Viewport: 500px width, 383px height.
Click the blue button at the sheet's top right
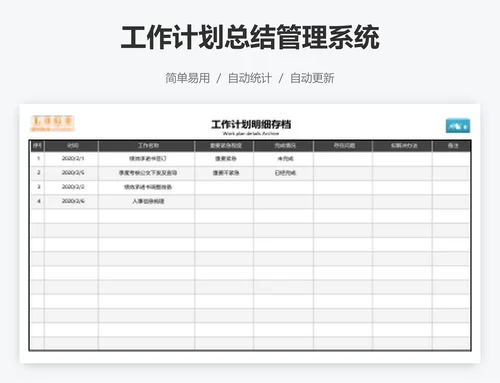point(458,126)
